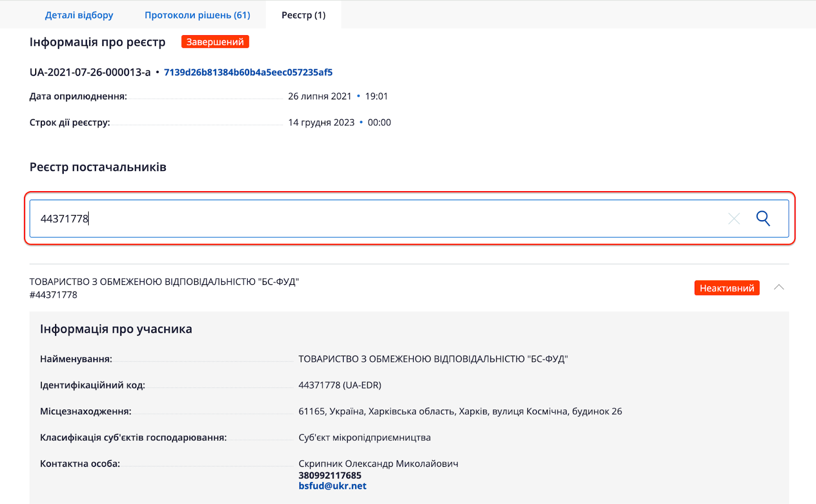Image resolution: width=816 pixels, height=504 pixels.
Task: Clear the supplier search field with X icon
Action: click(734, 219)
